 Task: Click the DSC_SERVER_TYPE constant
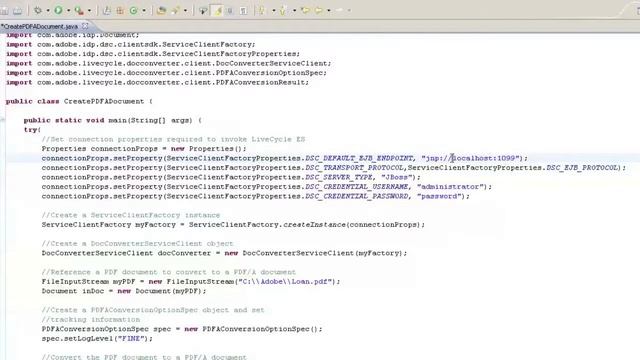(339, 177)
